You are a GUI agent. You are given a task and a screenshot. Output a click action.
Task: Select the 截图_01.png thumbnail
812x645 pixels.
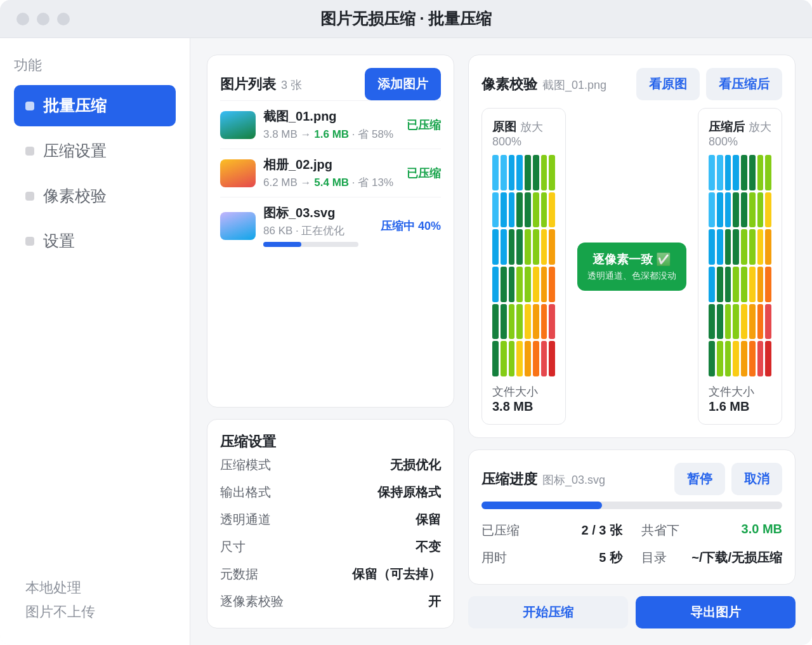(238, 125)
